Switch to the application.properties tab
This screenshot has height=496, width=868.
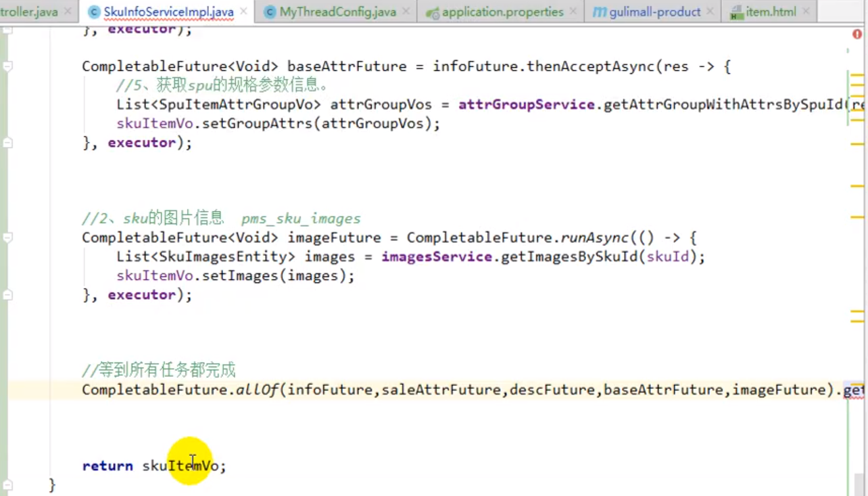(x=502, y=12)
